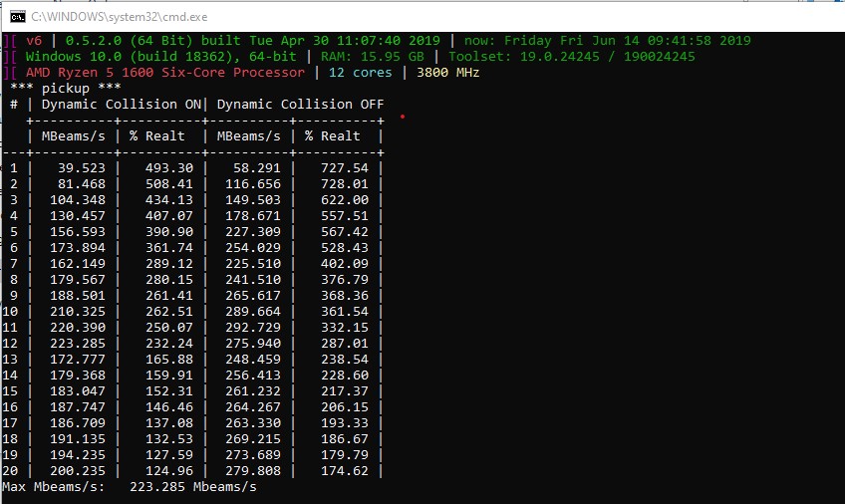This screenshot has width=845, height=504.
Task: Click the '*** pickup ***' heading
Action: tap(65, 88)
